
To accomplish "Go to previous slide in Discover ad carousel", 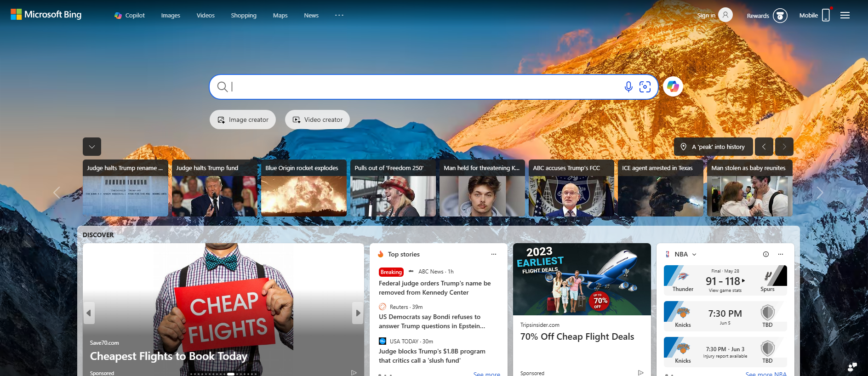I will (89, 313).
